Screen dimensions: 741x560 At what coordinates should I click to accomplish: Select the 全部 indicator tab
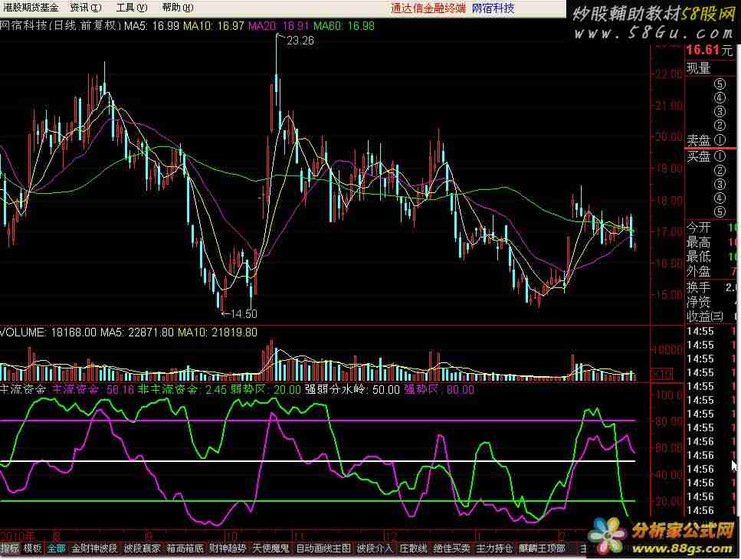pos(56,549)
